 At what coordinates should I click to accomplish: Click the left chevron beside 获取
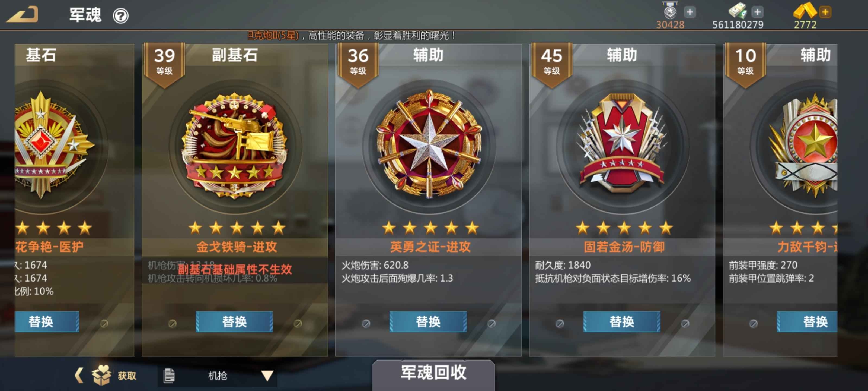[x=79, y=375]
